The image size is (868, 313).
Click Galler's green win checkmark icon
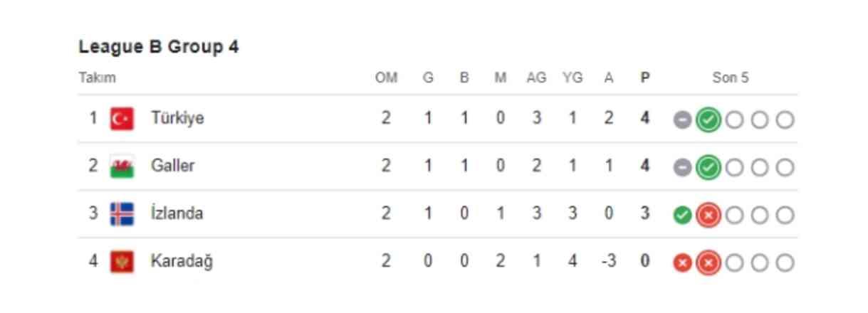click(x=708, y=168)
